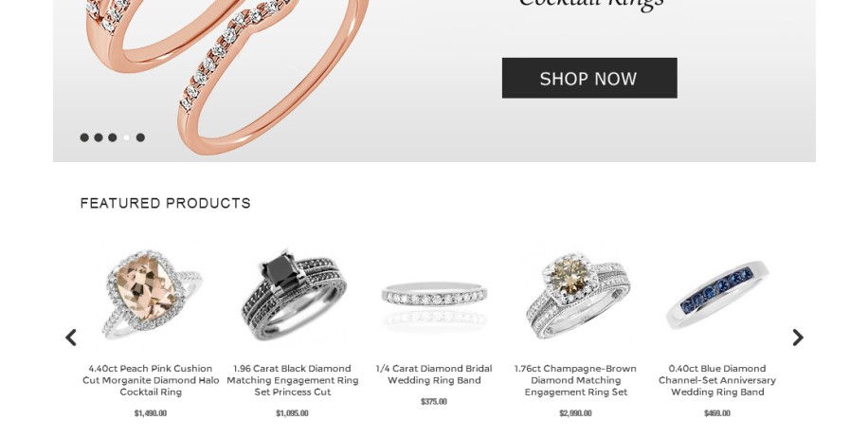Select the second carousel slide dot
868x438 pixels.
click(99, 137)
